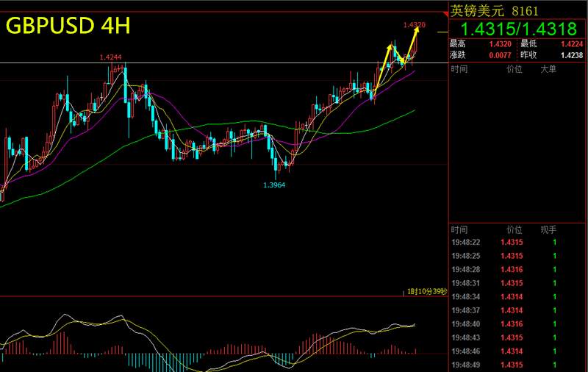Viewport: 588px width, 372px height.
Task: Click the 1时10分39秒 countdown timer
Action: coord(427,291)
